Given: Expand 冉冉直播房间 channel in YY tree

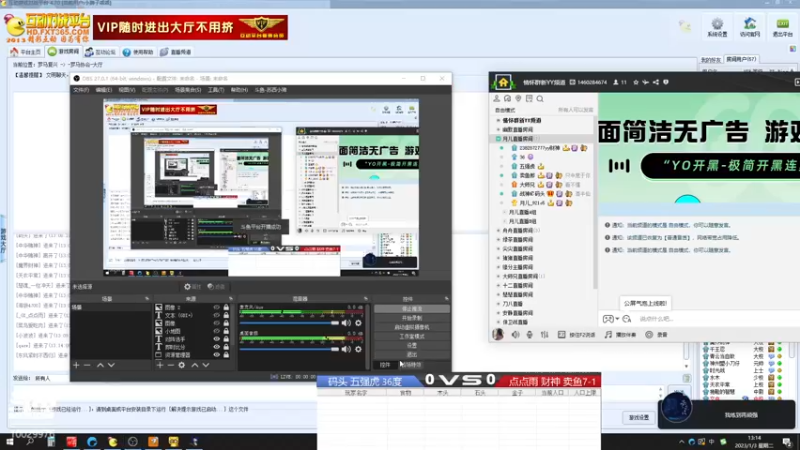Looking at the screenshot, I should pos(498,231).
